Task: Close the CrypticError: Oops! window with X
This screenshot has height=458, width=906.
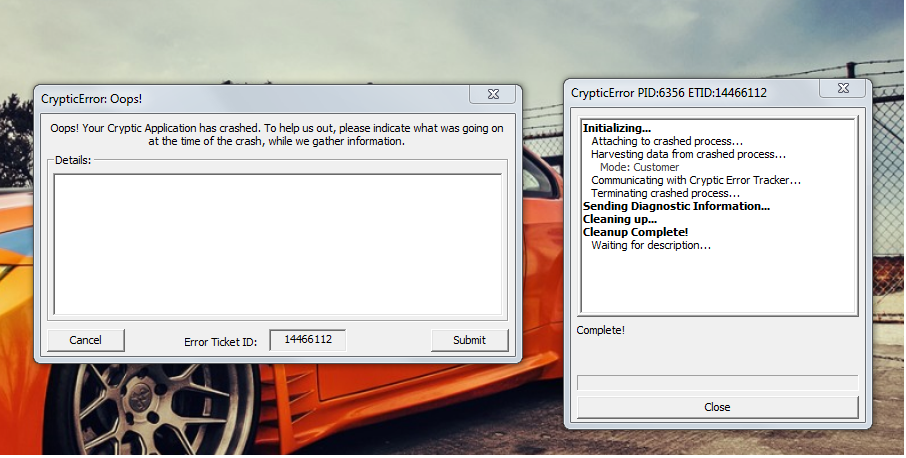Action: click(x=493, y=94)
